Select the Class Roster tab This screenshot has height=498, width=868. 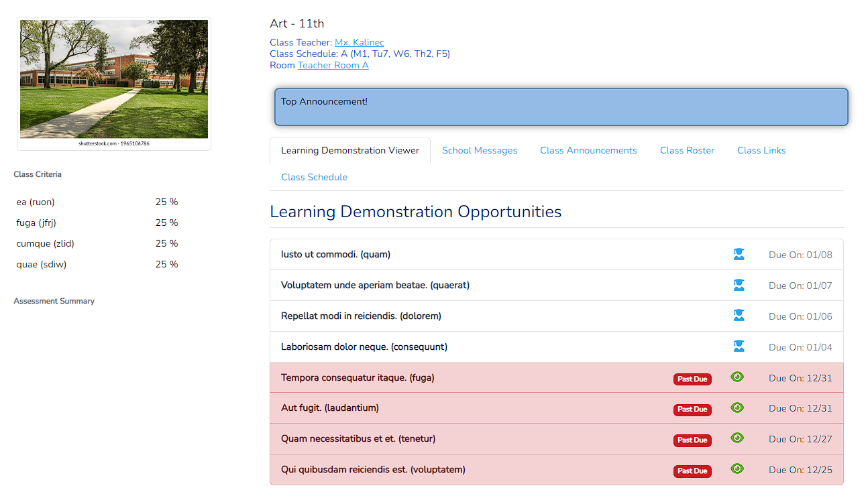[687, 150]
